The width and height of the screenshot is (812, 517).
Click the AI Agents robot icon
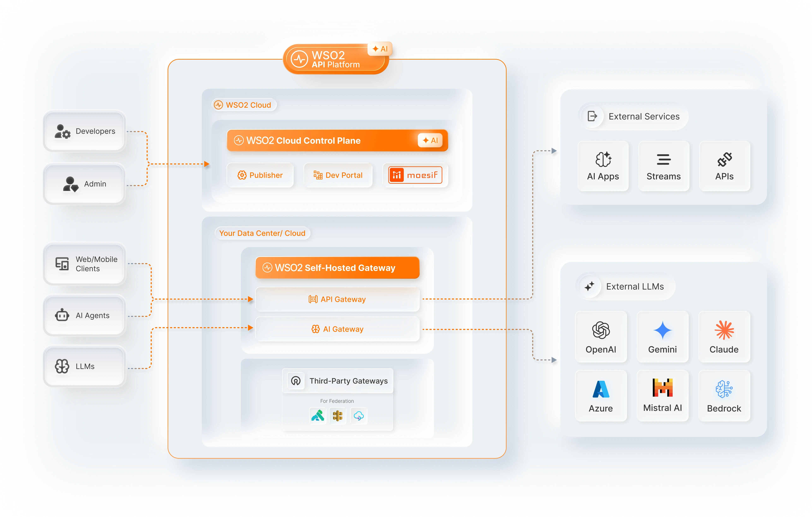click(x=62, y=315)
